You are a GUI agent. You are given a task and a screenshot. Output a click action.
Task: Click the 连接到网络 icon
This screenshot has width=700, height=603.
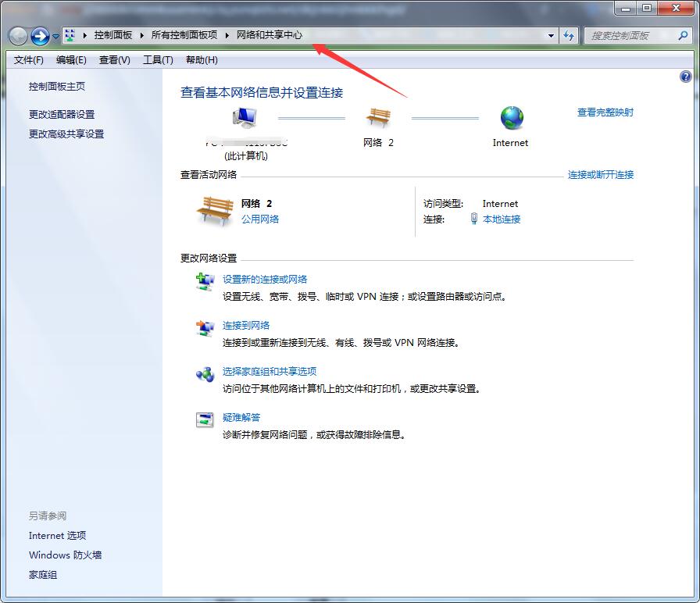tap(205, 329)
